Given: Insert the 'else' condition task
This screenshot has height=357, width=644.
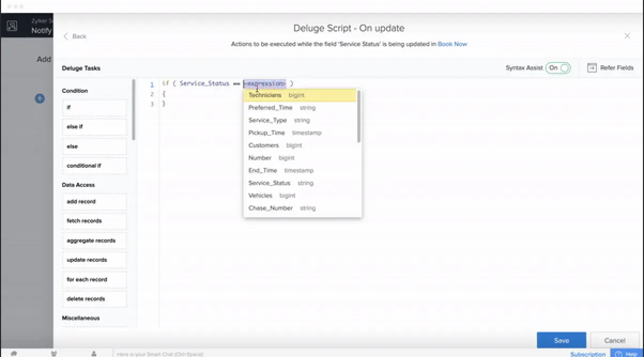Looking at the screenshot, I should pyautogui.click(x=95, y=146).
